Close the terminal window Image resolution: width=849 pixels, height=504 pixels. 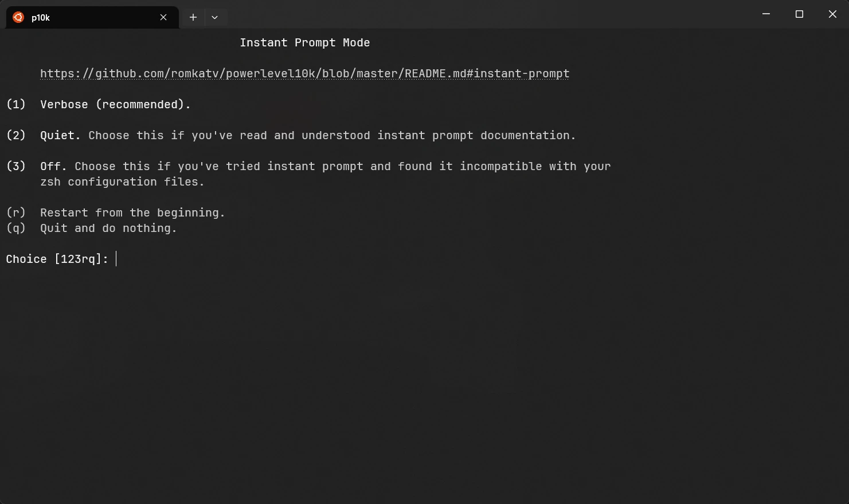[x=832, y=14]
